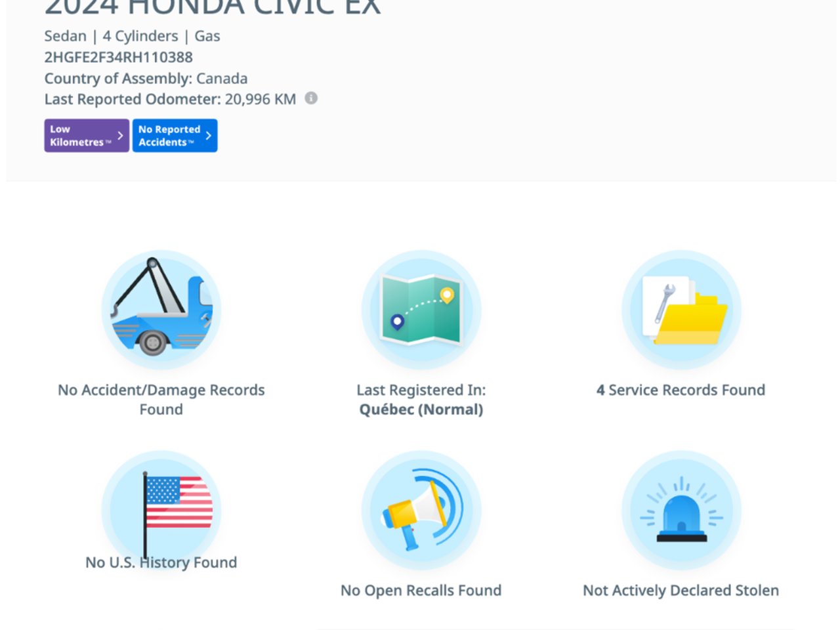Screen dimensions: 840x630
Task: Click the map registration location icon
Action: (x=421, y=310)
